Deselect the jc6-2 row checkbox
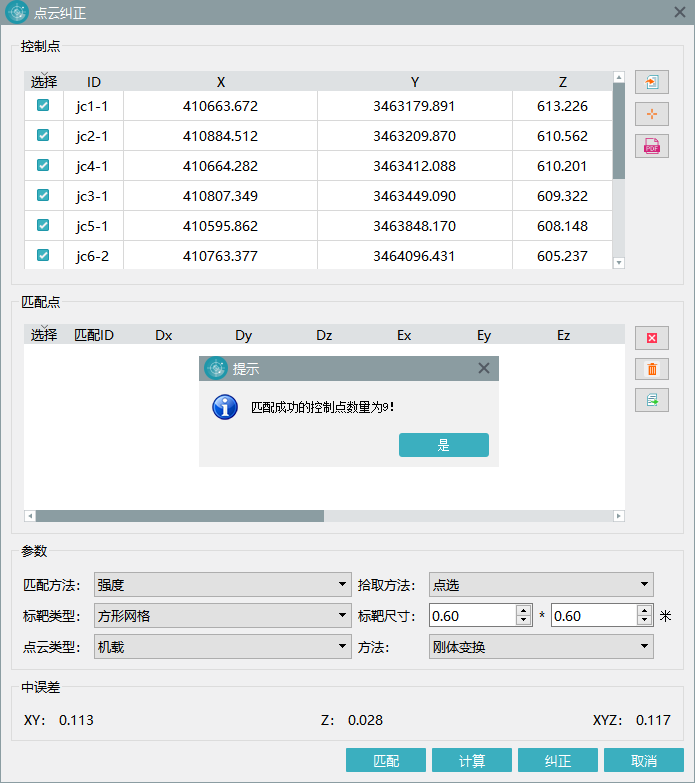The width and height of the screenshot is (695, 783). 43,255
